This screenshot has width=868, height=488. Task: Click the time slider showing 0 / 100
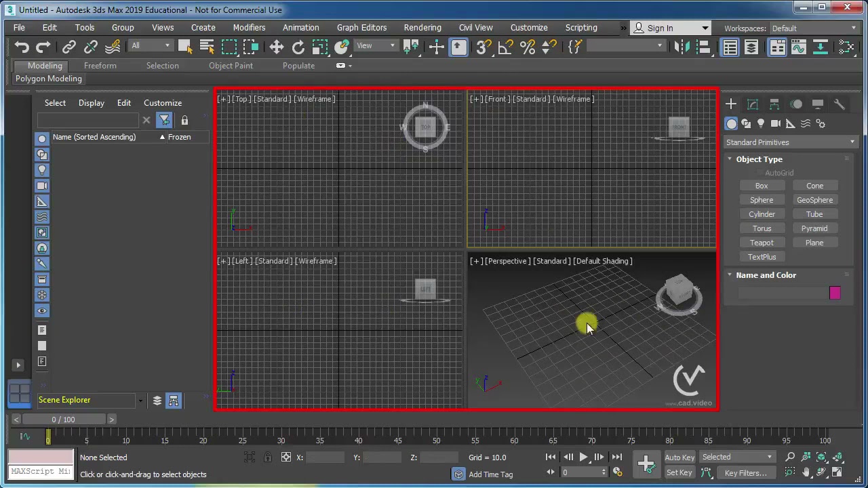point(64,420)
